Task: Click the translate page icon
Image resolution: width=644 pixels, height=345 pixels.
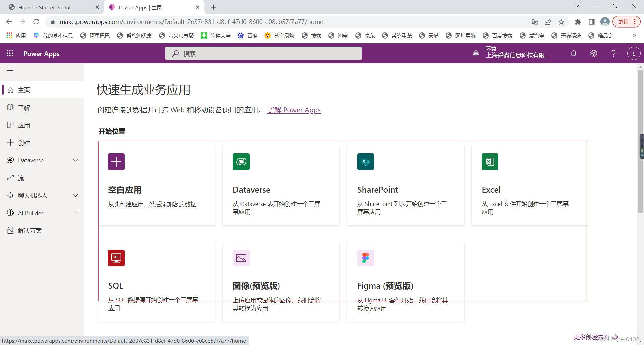Action: 535,22
